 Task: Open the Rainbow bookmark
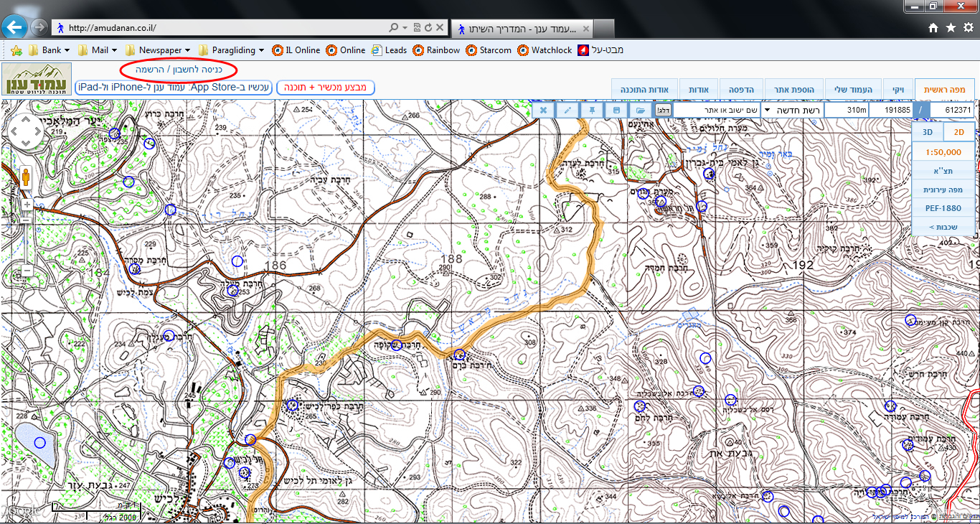436,50
